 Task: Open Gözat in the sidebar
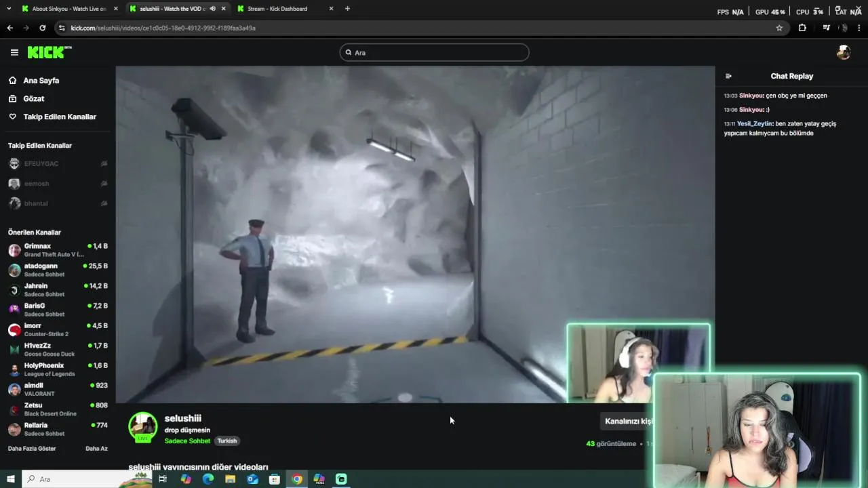pyautogui.click(x=34, y=99)
